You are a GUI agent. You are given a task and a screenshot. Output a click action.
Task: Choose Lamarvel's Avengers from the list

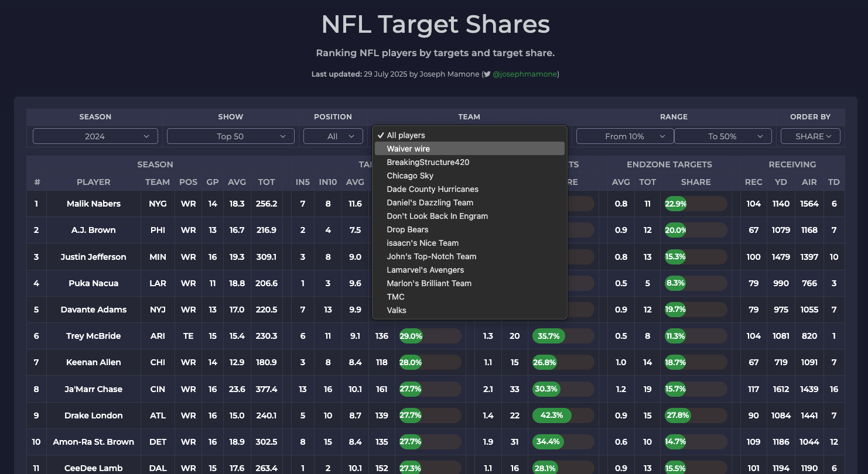click(x=470, y=270)
